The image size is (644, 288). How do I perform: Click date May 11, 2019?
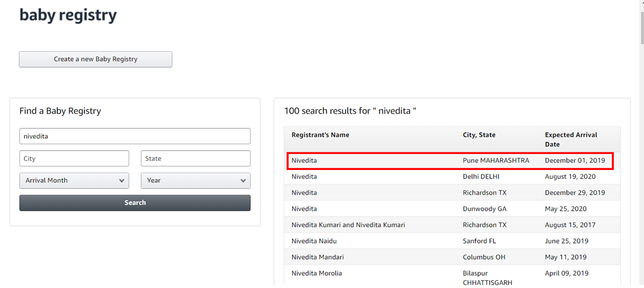(x=566, y=257)
